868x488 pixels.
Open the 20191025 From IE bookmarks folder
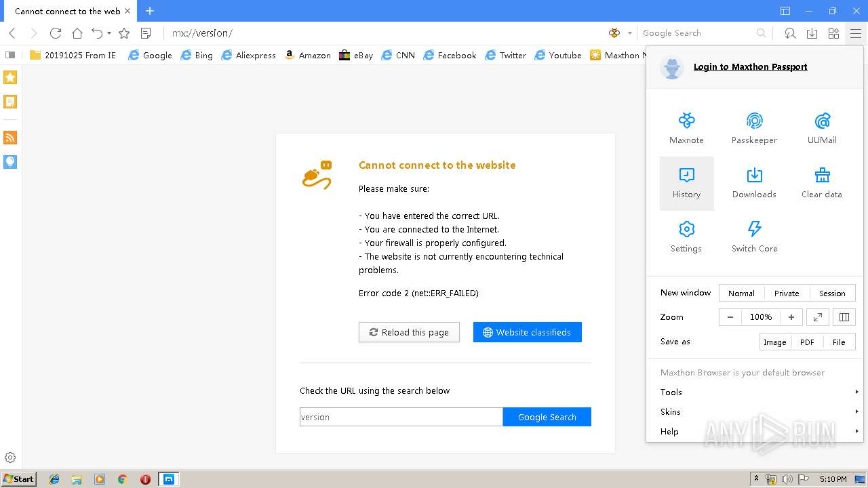point(73,55)
